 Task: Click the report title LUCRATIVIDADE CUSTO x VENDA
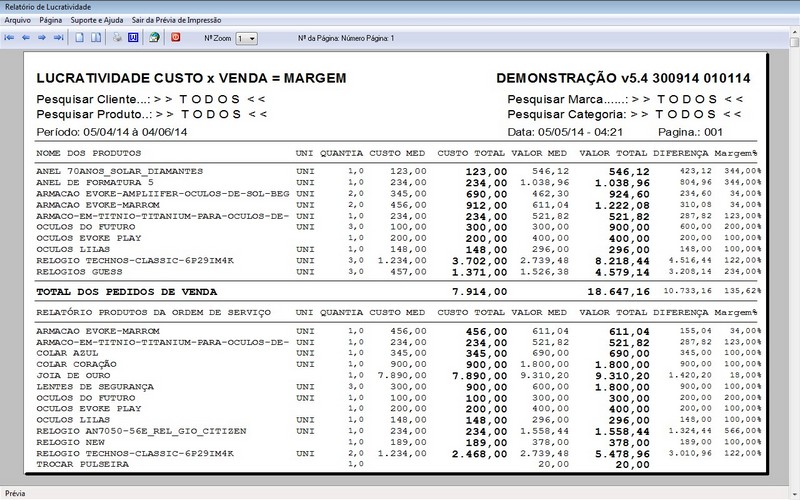[191, 78]
